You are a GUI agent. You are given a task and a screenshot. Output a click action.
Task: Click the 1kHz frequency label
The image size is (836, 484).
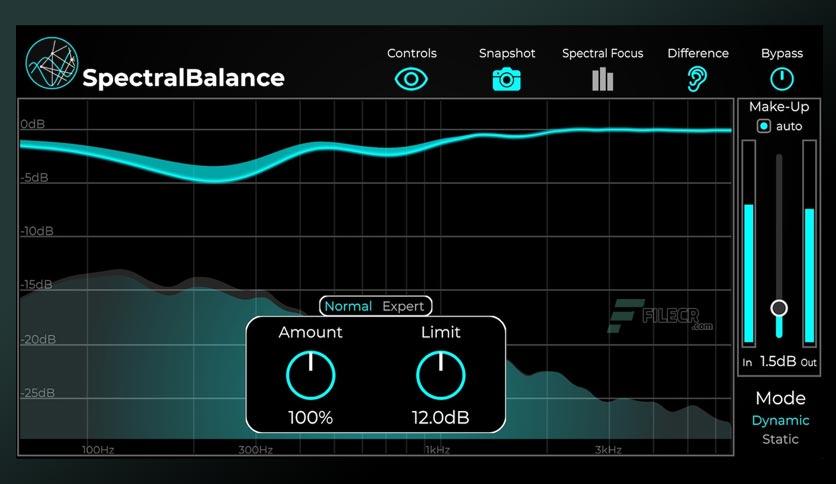pyautogui.click(x=437, y=450)
